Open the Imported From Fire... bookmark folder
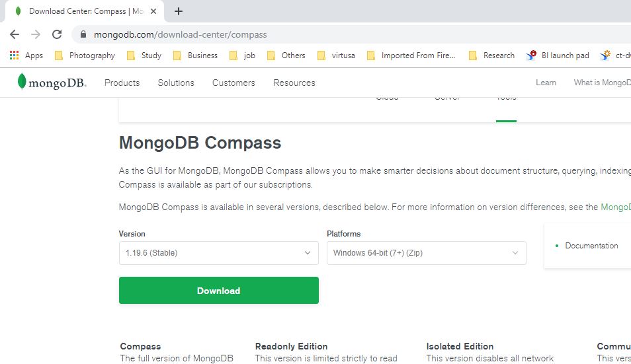 [411, 55]
